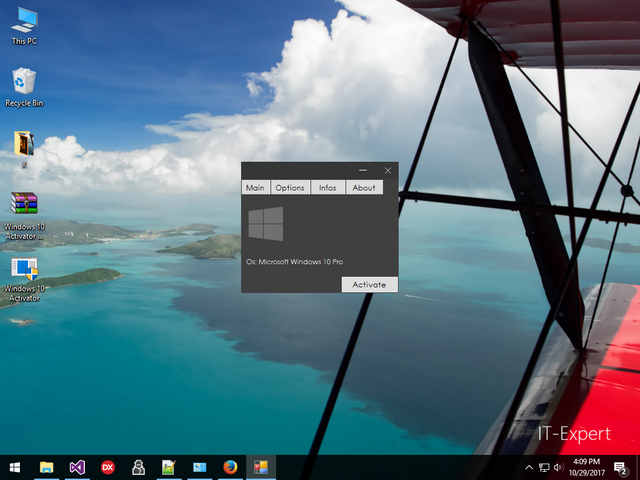Viewport: 640px width, 480px height.
Task: Open the Infos tab
Action: click(328, 187)
